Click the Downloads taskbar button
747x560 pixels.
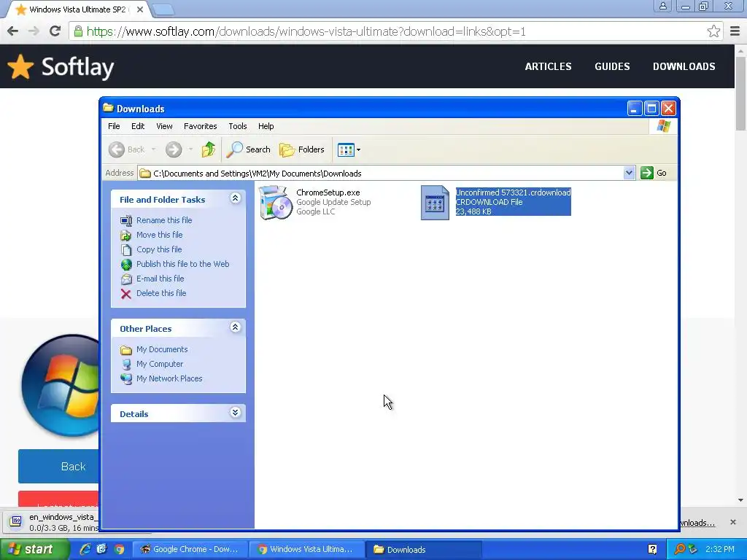(424, 549)
